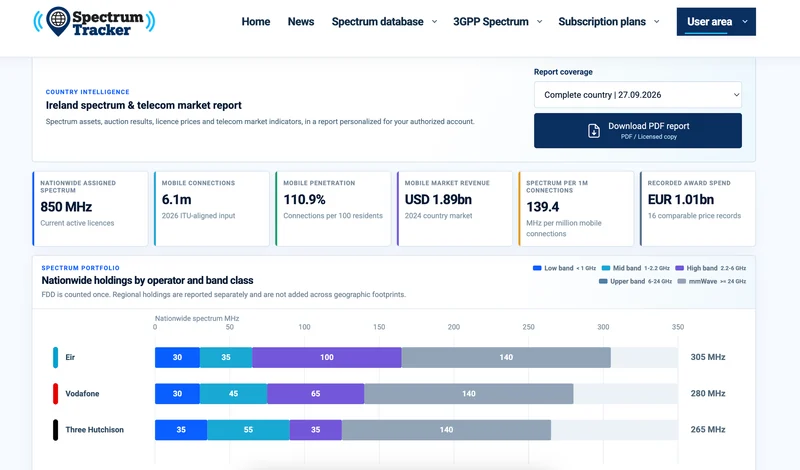The width and height of the screenshot is (800, 470).
Task: Click the Ireland spectrum report heading
Action: pyautogui.click(x=143, y=105)
